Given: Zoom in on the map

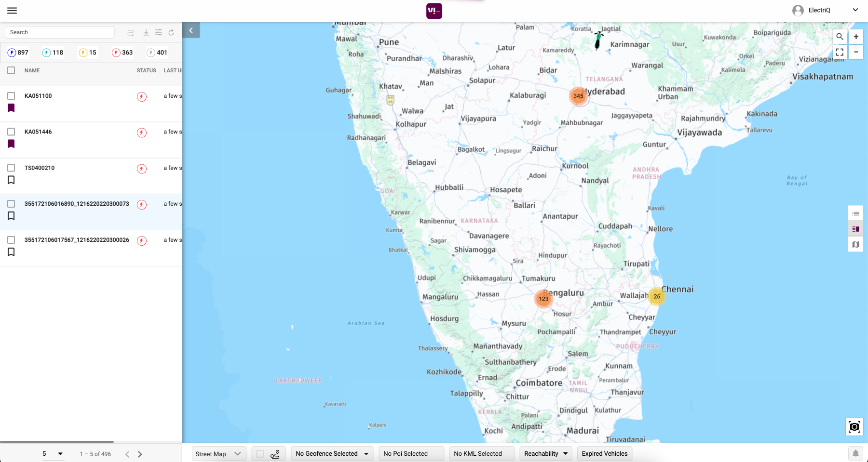Looking at the screenshot, I should (x=856, y=37).
